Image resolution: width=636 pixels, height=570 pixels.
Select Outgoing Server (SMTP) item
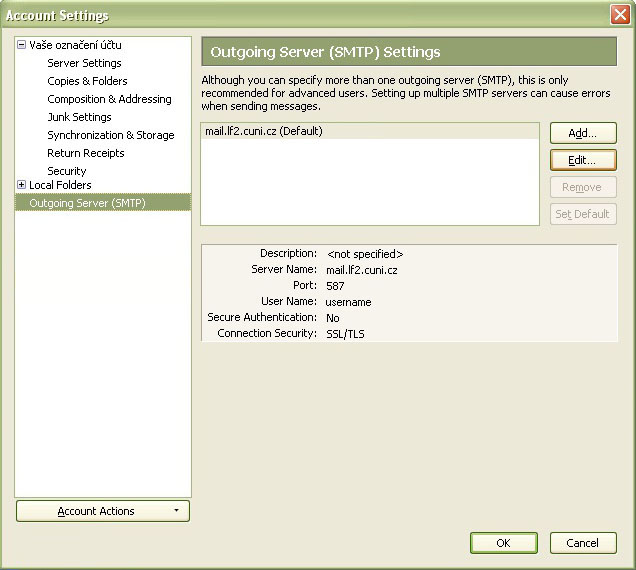tap(103, 202)
